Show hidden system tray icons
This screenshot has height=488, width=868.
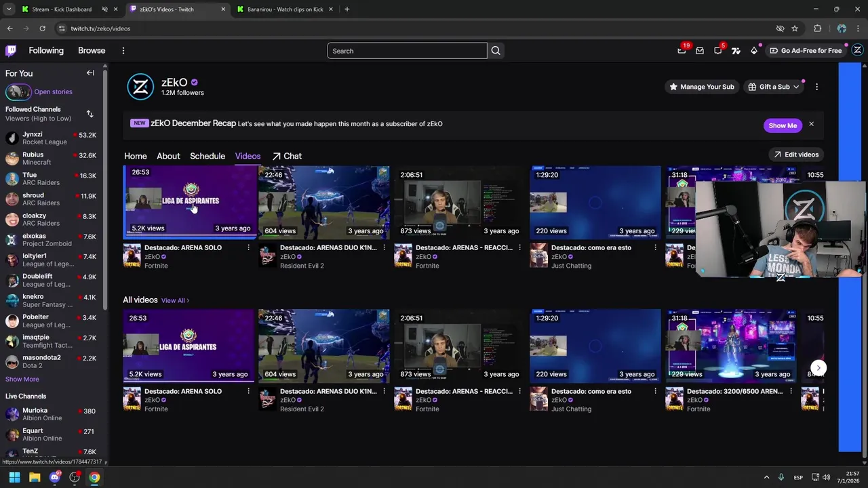click(766, 477)
